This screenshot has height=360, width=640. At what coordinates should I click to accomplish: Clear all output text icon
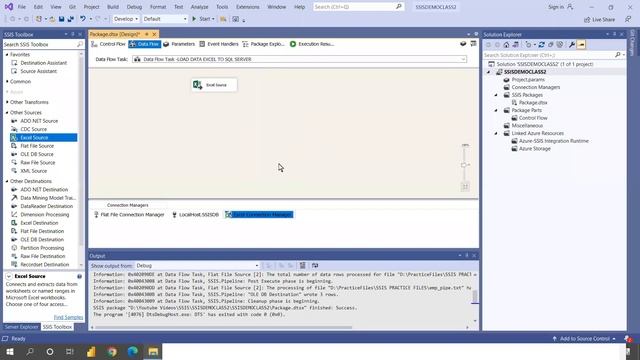(302, 266)
